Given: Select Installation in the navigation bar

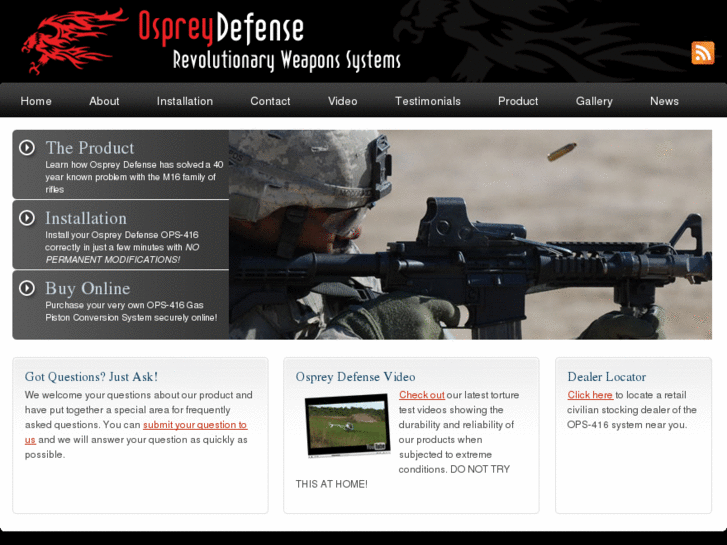Looking at the screenshot, I should pyautogui.click(x=185, y=101).
